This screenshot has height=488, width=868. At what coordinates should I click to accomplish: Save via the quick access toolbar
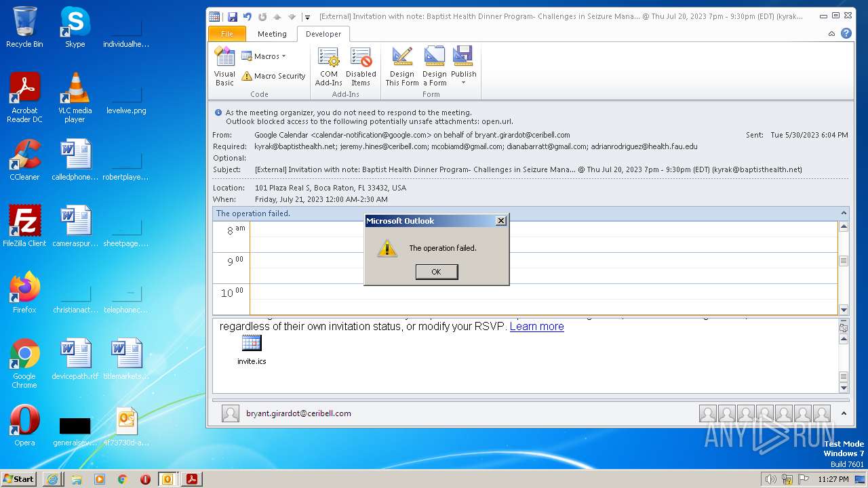coord(233,16)
